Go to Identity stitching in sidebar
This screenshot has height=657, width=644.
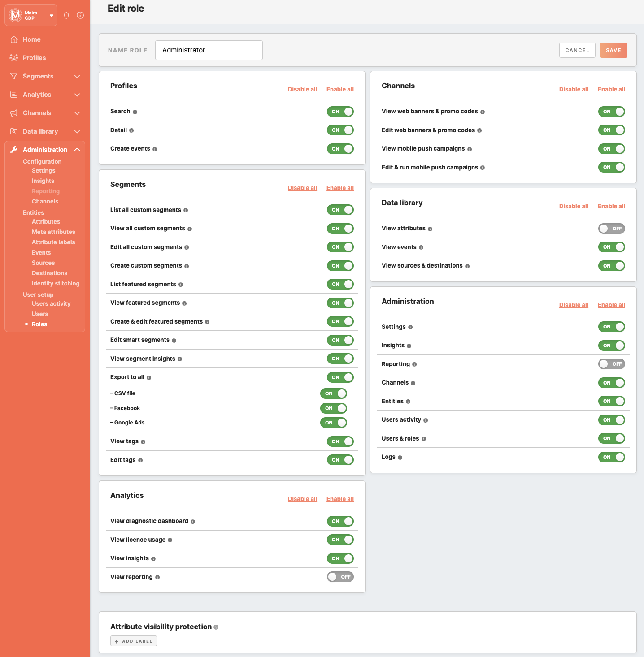point(56,284)
